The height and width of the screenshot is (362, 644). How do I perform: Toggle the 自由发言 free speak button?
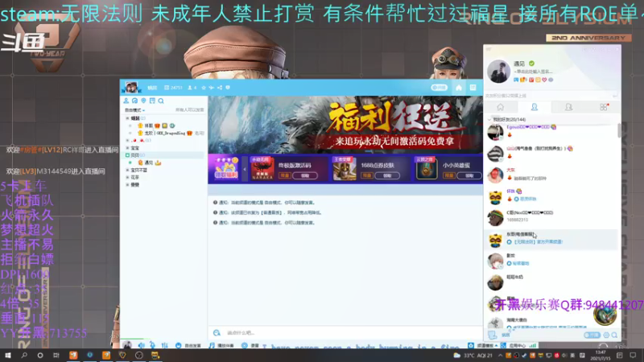[188, 346]
